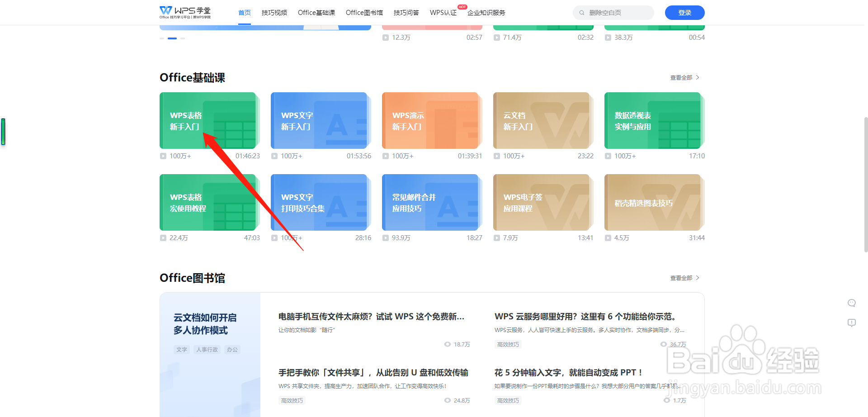Screen dimensions: 868x417
Task: Click 高效技巧 tag under 文件共享 article
Action: tap(292, 401)
